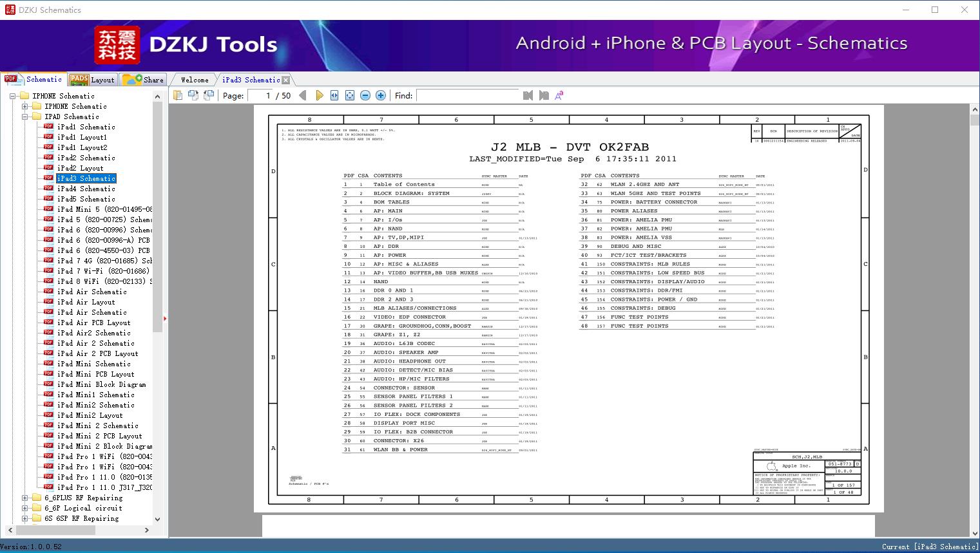The height and width of the screenshot is (553, 980).
Task: Go to the next page with the yellow arrow
Action: (x=319, y=95)
